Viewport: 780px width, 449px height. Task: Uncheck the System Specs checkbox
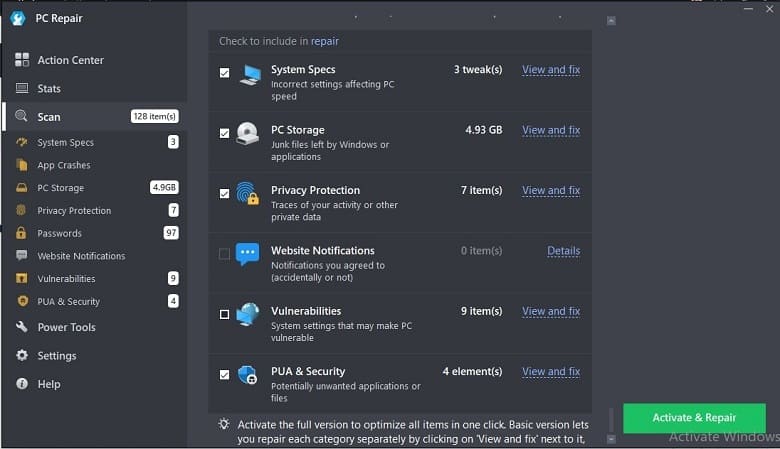tap(224, 73)
